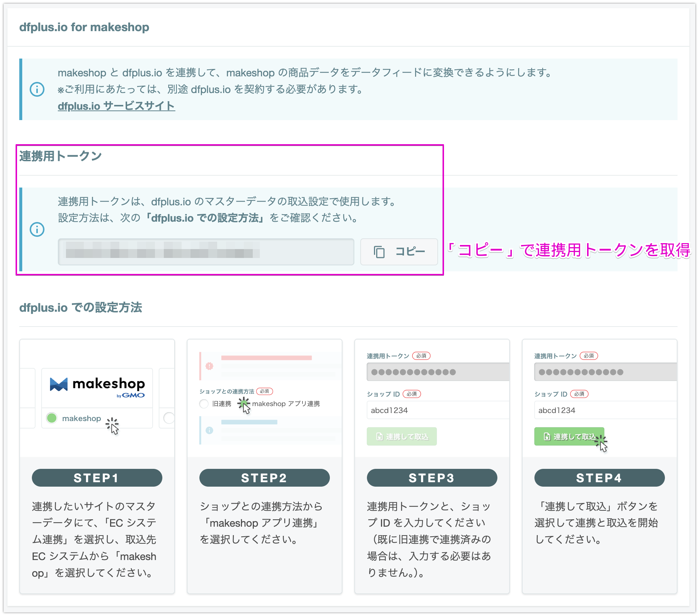
Task: Click the STEP2 label badge
Action: [x=265, y=478]
